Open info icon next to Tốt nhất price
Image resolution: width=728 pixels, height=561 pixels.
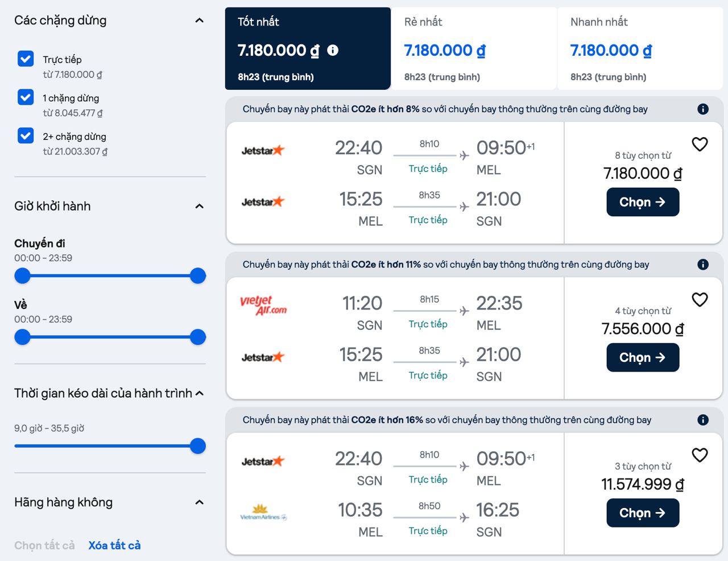[333, 51]
